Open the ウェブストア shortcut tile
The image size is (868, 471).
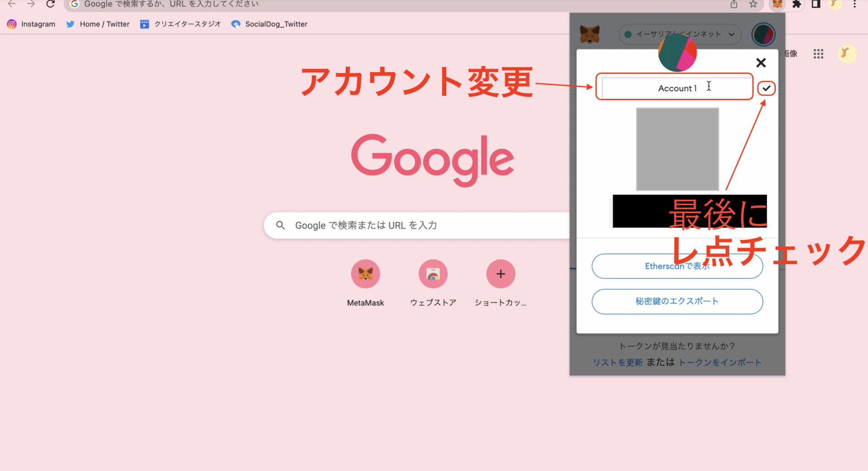433,283
